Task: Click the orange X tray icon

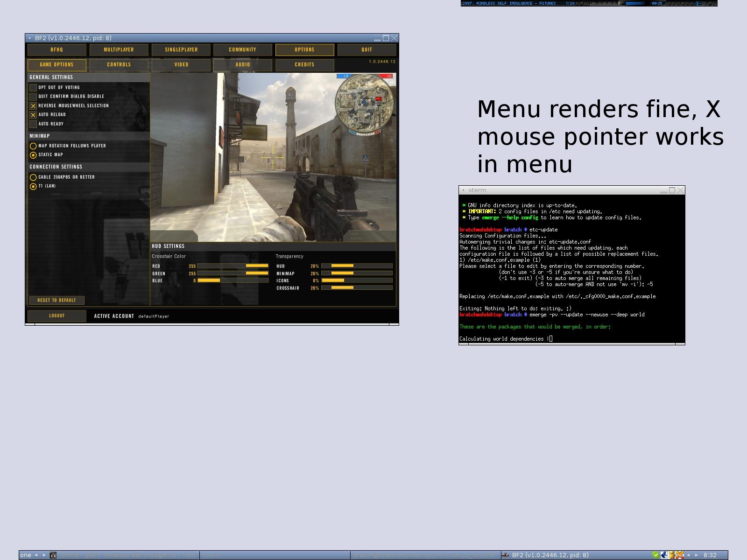Action: coord(680,555)
